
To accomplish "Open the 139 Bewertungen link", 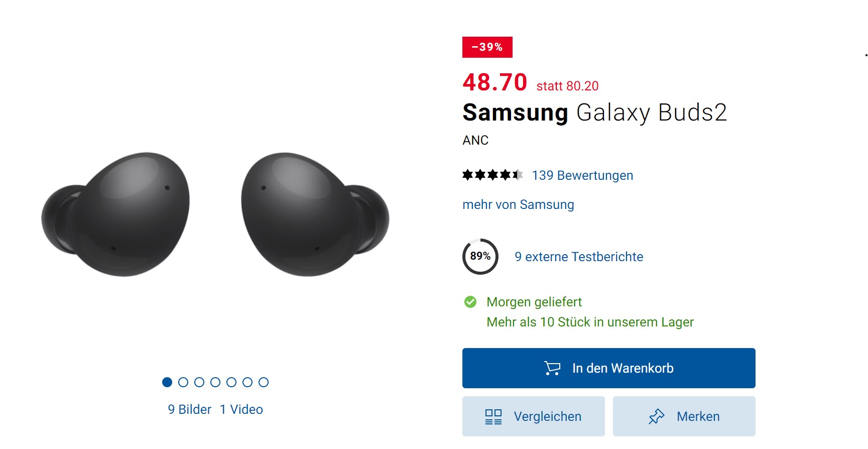I will [582, 175].
